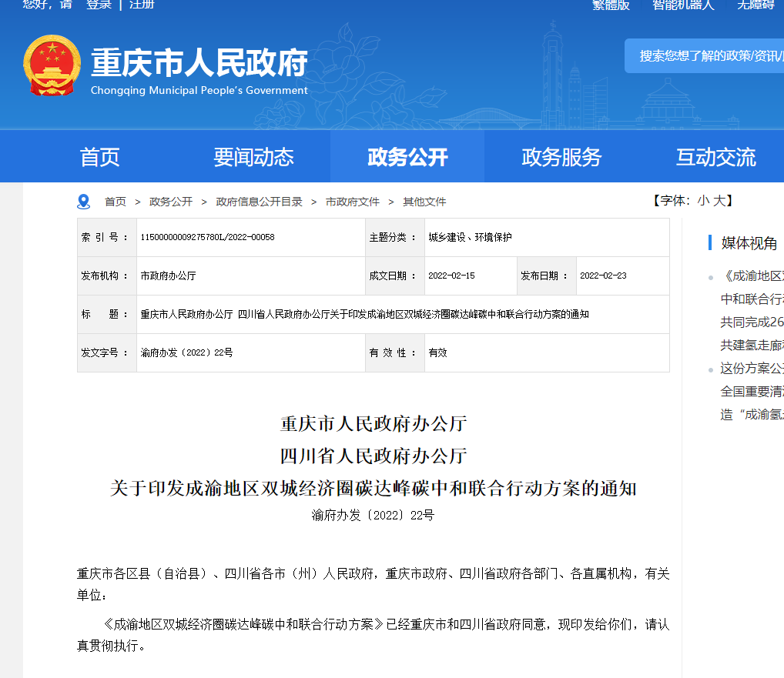Viewport: 784px width, 678px height.
Task: Click 政务公开 in the breadcrumb trail
Action: [171, 202]
